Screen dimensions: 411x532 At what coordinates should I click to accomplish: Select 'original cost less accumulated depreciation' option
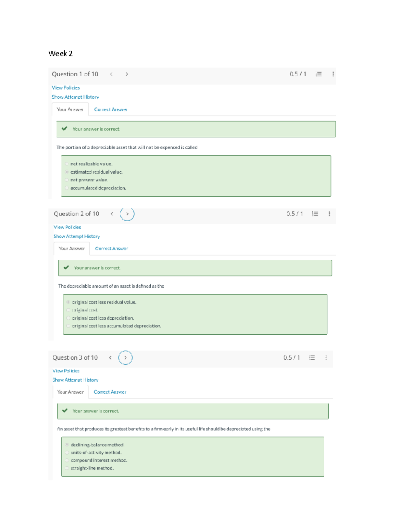point(68,326)
